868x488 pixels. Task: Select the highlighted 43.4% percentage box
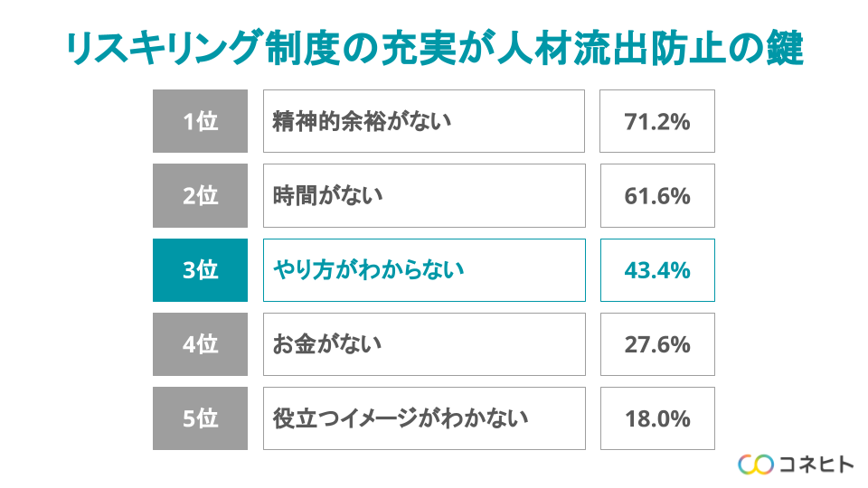[657, 269]
